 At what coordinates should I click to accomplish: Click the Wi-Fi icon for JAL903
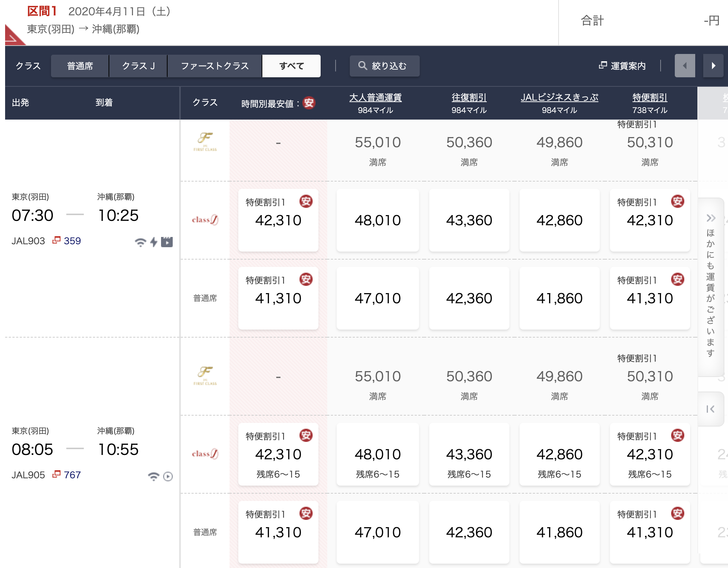(x=140, y=242)
